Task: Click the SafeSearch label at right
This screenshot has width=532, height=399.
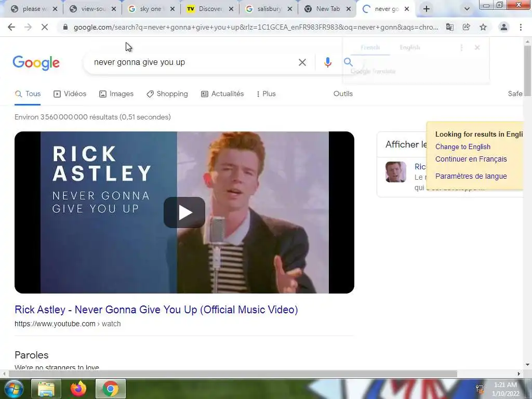Action: [515, 94]
